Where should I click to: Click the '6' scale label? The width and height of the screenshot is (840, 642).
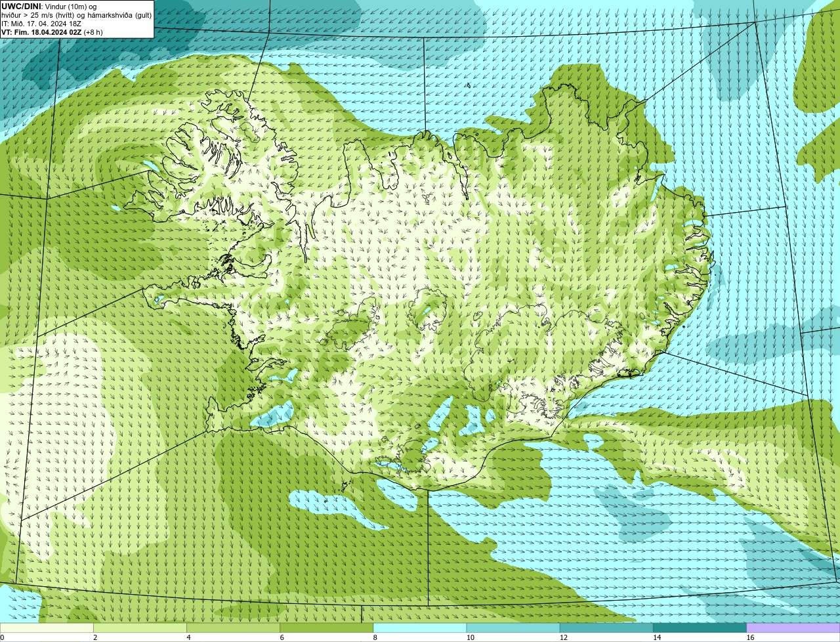(282, 637)
